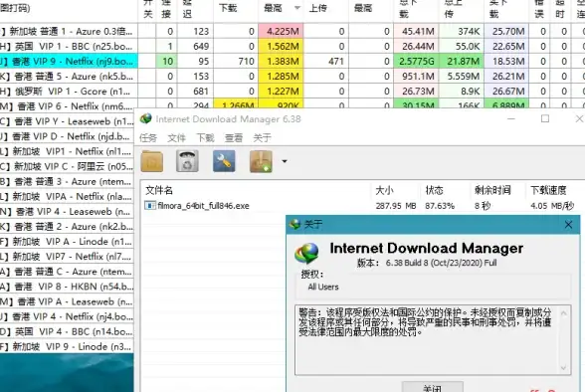Select 香港 VIP 6 - Netflix node
This screenshot has height=392, width=585.
[x=69, y=106]
